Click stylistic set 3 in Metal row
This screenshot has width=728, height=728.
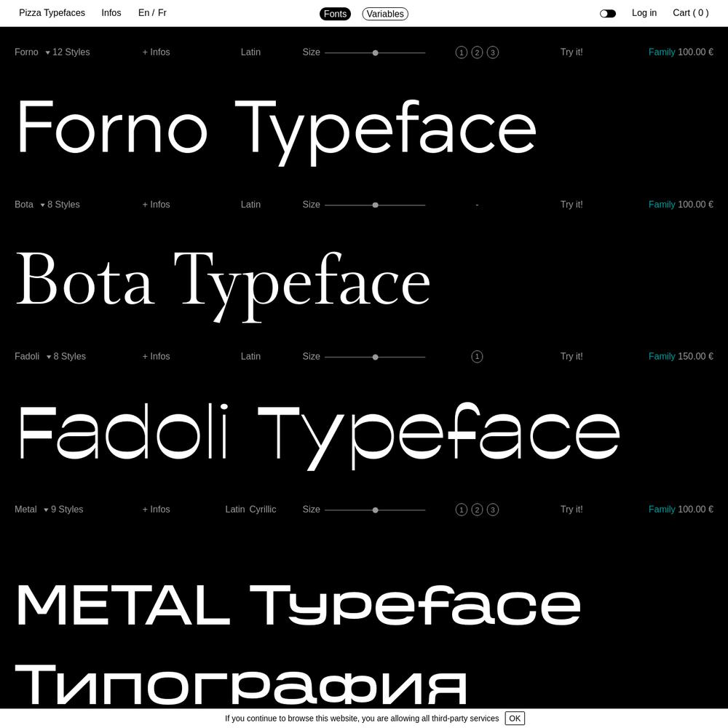click(x=493, y=510)
